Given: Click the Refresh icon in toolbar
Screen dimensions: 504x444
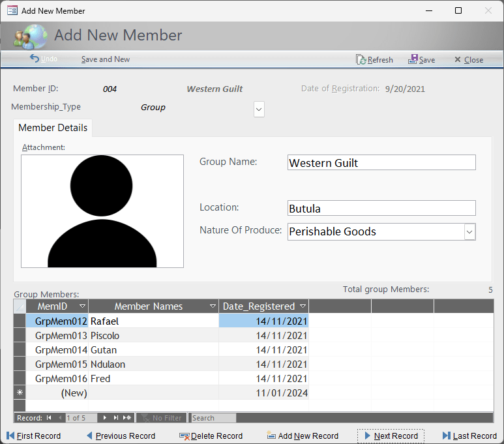Looking at the screenshot, I should (x=361, y=59).
